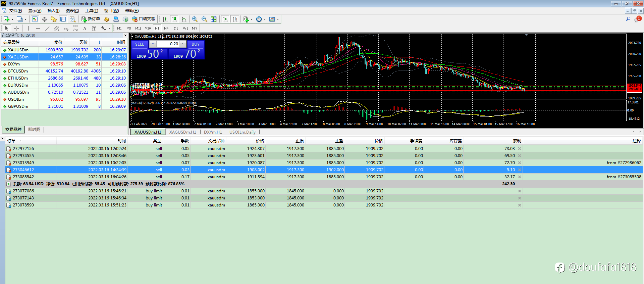Open the lot size dropdown arrow

(x=153, y=44)
